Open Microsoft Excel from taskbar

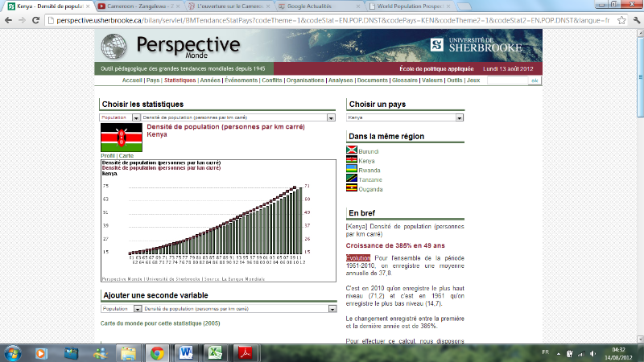pyautogui.click(x=215, y=353)
